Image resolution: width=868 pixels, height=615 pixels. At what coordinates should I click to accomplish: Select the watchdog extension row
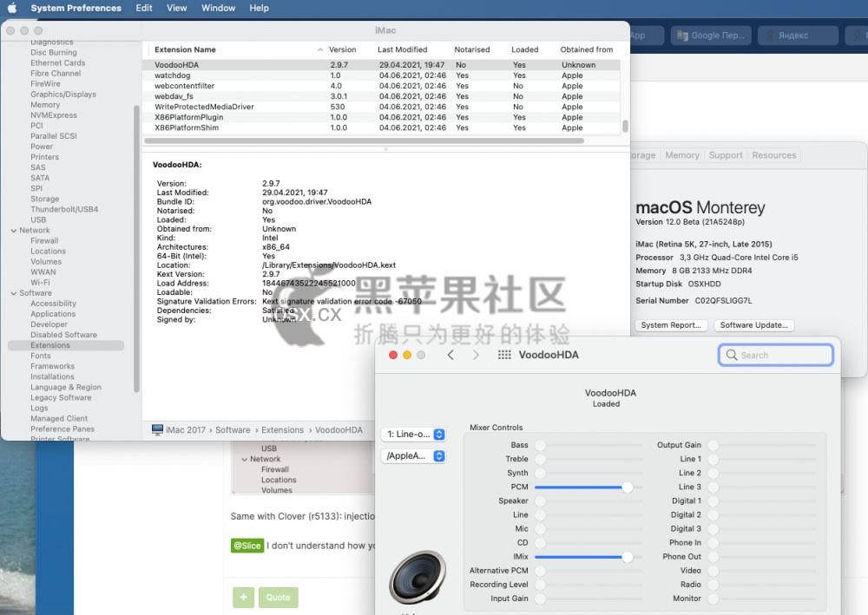tap(382, 75)
